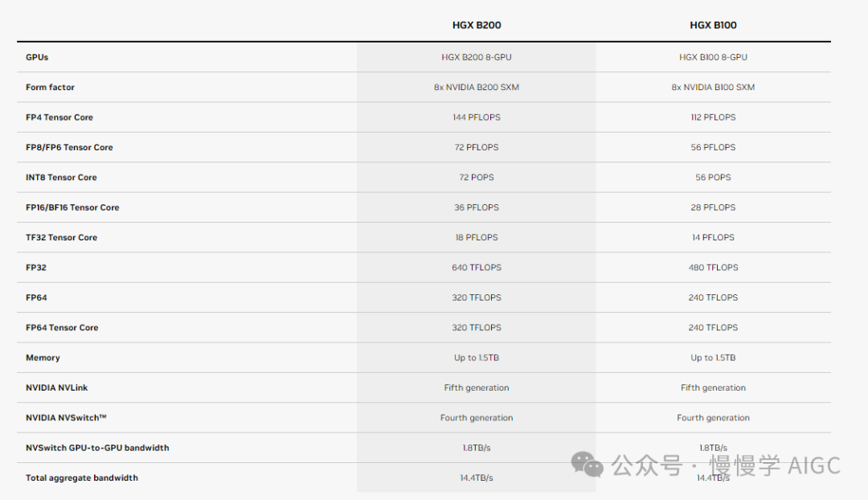Click the NVIDIA NVLink row label
Image resolution: width=868 pixels, height=500 pixels.
click(x=56, y=387)
